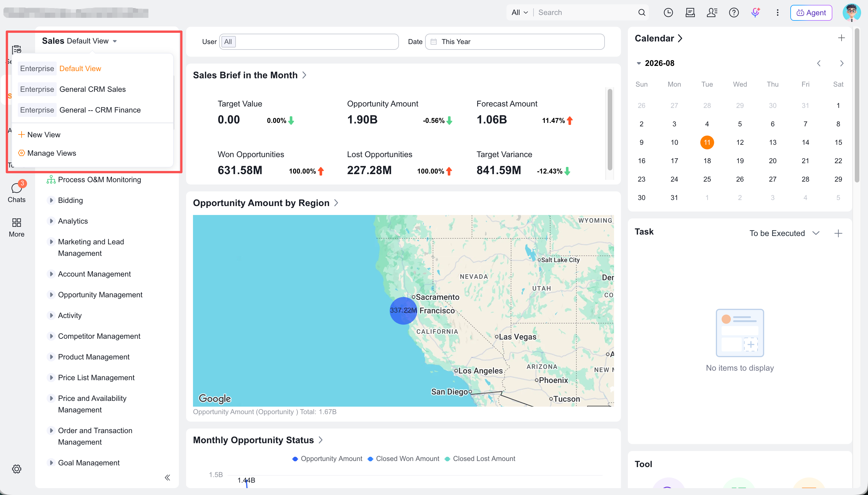This screenshot has height=495, width=868.
Task: Open the settings gear in left rail
Action: pyautogui.click(x=17, y=469)
